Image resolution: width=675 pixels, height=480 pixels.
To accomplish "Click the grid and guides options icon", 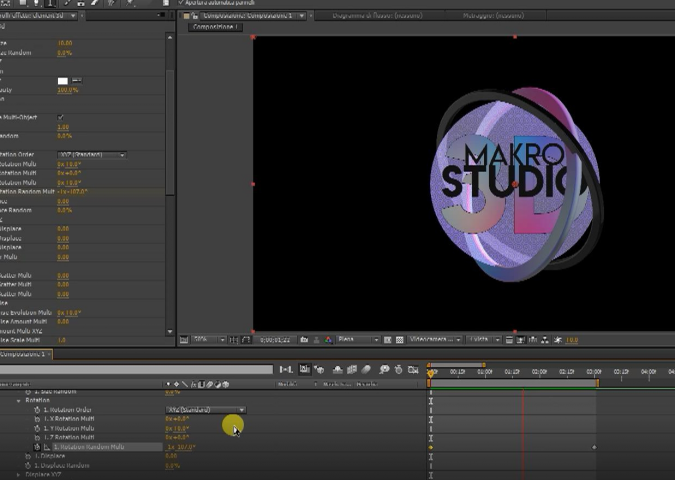I will 233,340.
